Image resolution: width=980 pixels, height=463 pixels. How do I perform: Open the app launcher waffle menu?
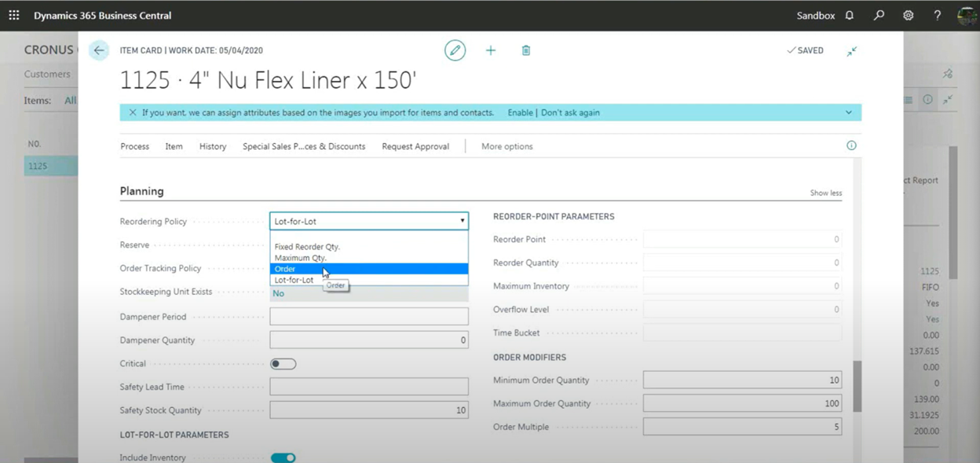pyautogui.click(x=14, y=15)
